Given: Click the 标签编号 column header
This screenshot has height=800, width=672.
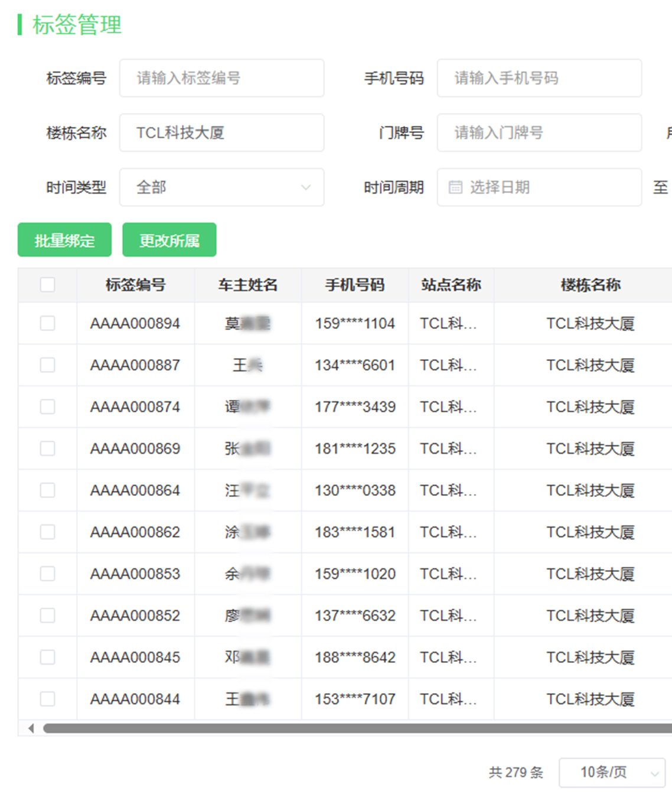Looking at the screenshot, I should tap(135, 285).
